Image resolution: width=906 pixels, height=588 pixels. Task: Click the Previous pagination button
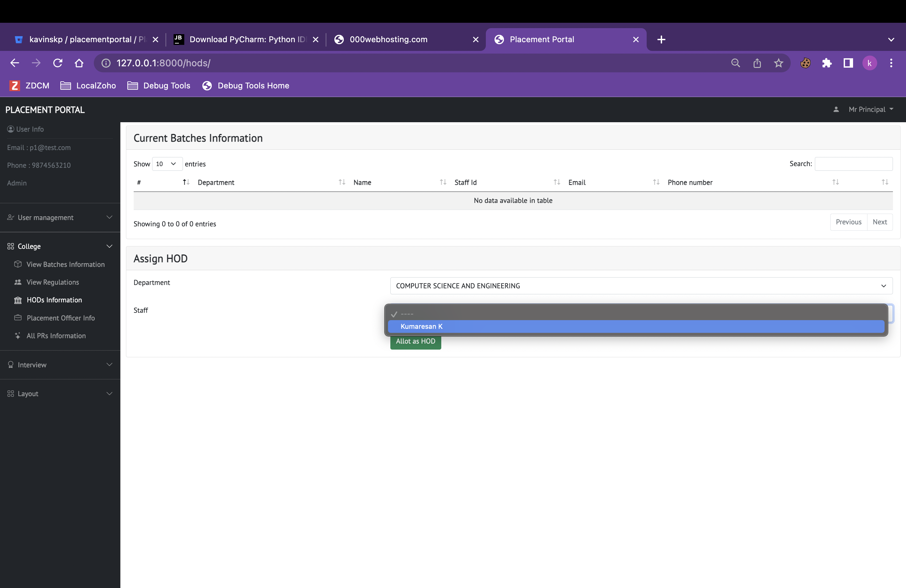[x=848, y=222]
